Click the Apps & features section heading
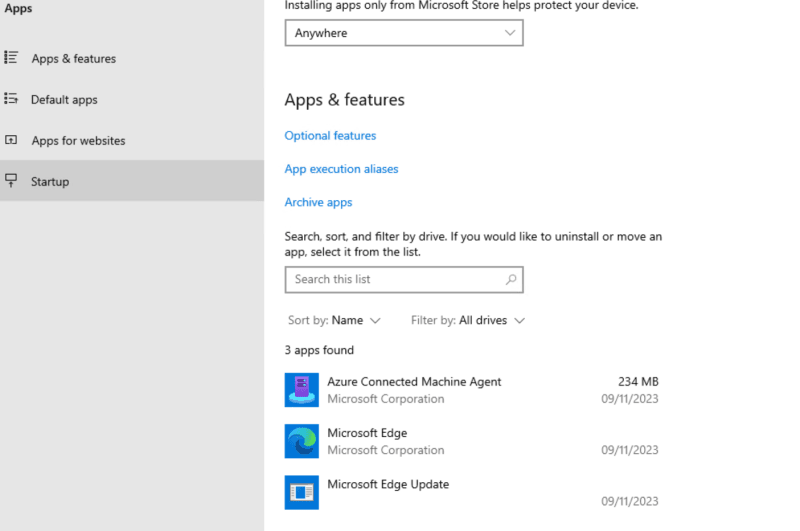The image size is (800, 531). [344, 99]
